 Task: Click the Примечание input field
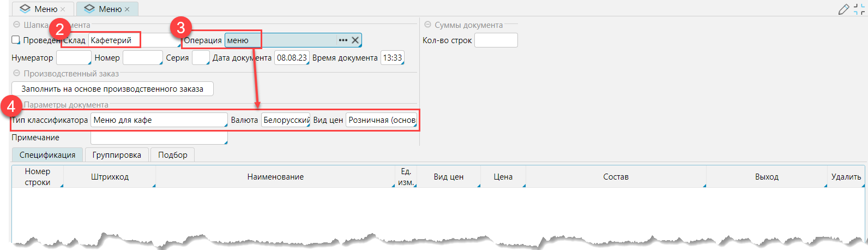[159, 138]
